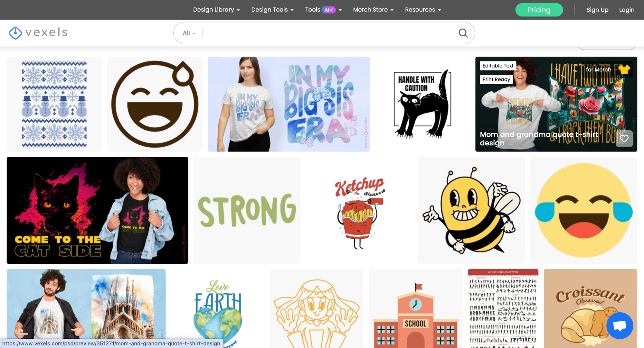Screen dimensions: 644x348
Task: Toggle the heart favorite on mom grandma design
Action: coord(624,139)
